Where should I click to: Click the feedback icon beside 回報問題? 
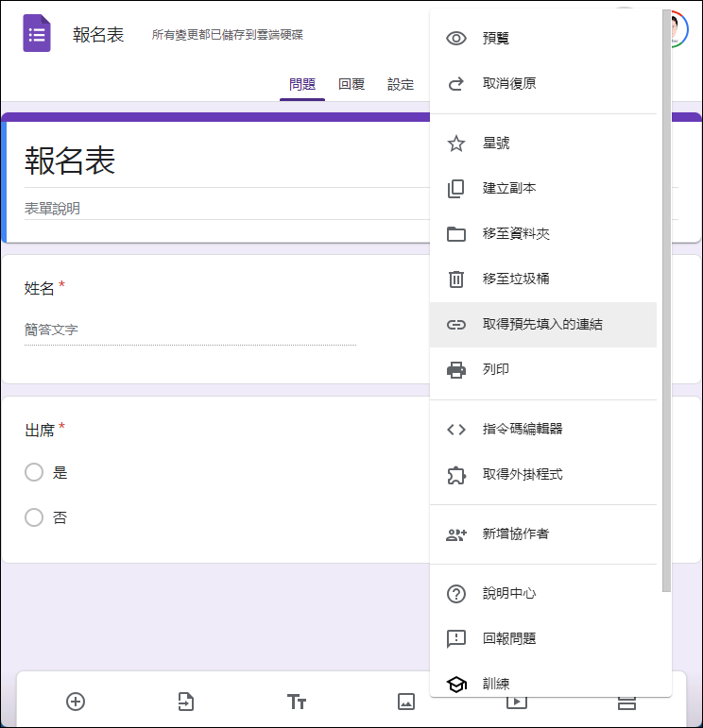click(x=455, y=639)
